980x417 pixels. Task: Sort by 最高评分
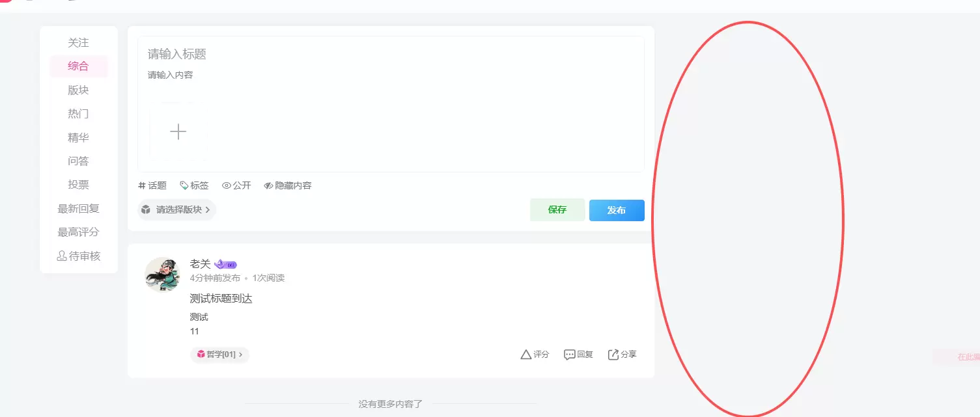tap(78, 232)
